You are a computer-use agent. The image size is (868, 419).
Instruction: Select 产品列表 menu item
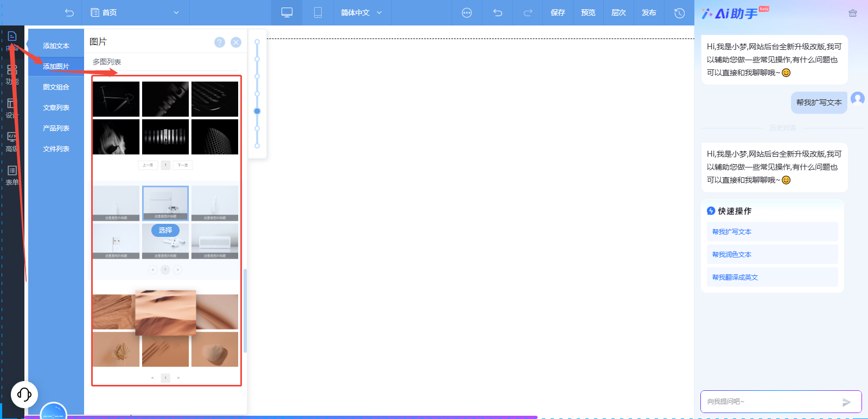56,128
